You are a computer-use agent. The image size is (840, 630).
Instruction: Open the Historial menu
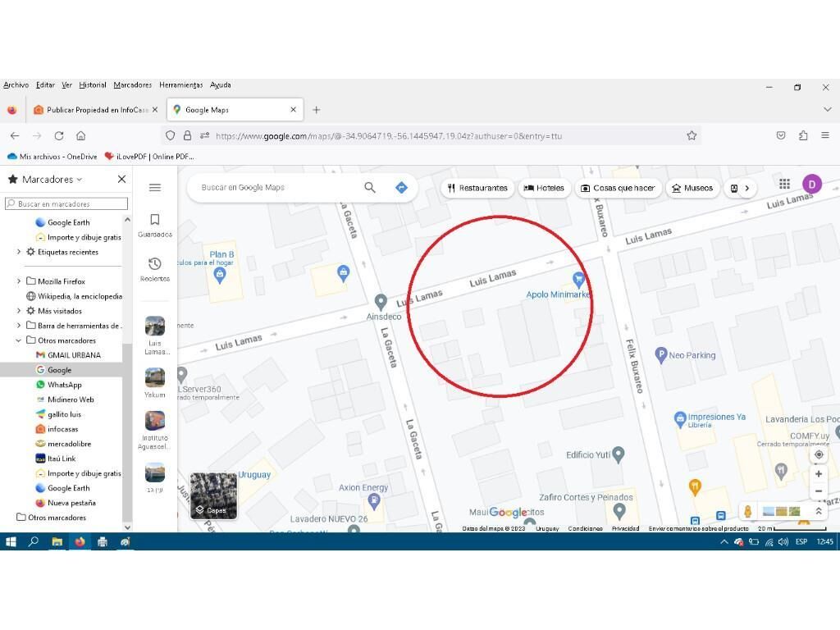pyautogui.click(x=92, y=84)
